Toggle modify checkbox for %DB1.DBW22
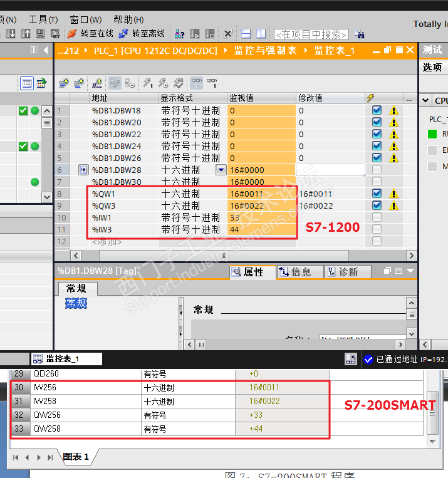The height and width of the screenshot is (478, 448). click(x=377, y=134)
